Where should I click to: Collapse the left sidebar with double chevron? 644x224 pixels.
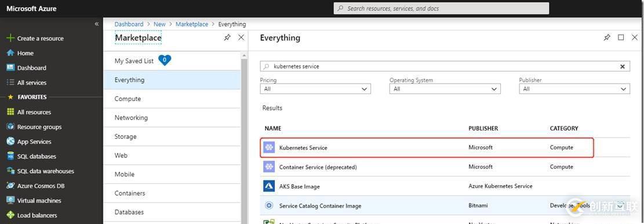click(97, 24)
